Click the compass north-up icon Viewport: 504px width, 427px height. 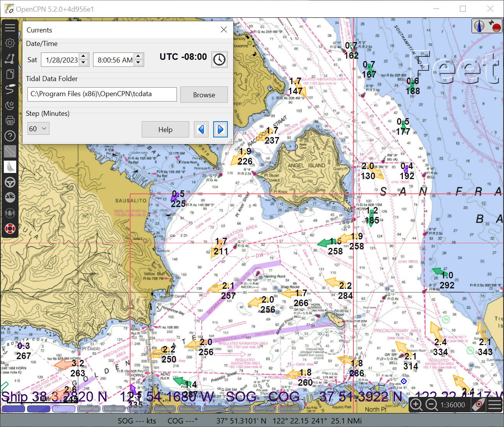point(479,26)
